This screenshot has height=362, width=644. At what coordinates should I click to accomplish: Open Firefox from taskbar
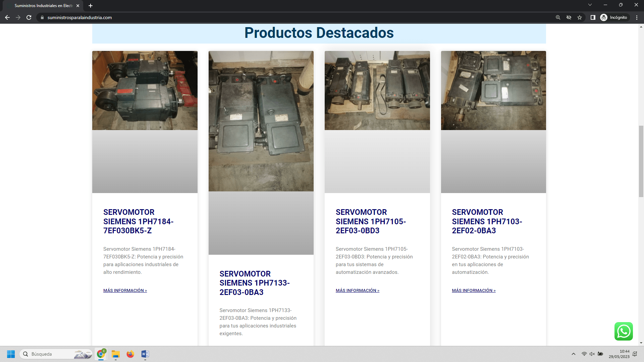pos(130,354)
